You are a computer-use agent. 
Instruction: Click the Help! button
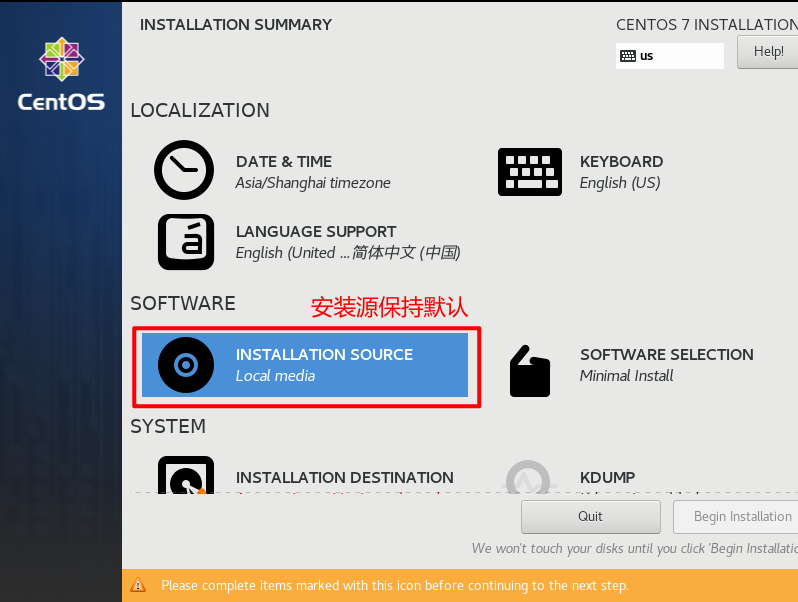[767, 52]
